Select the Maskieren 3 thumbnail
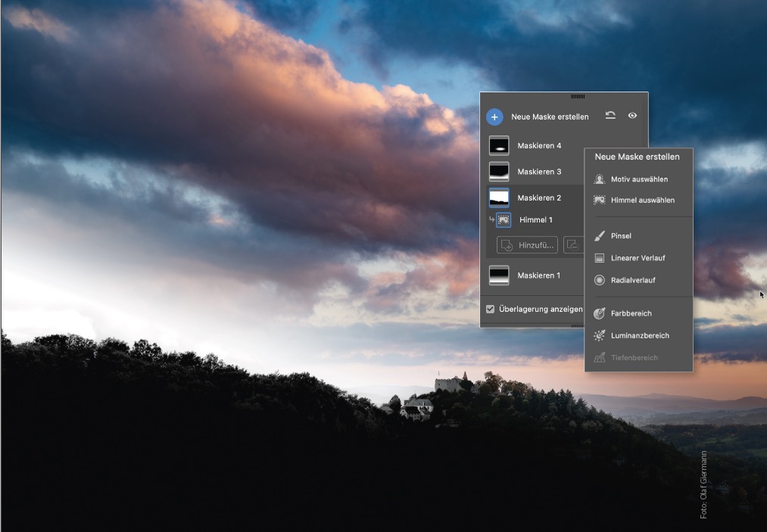The width and height of the screenshot is (767, 532). coord(499,172)
